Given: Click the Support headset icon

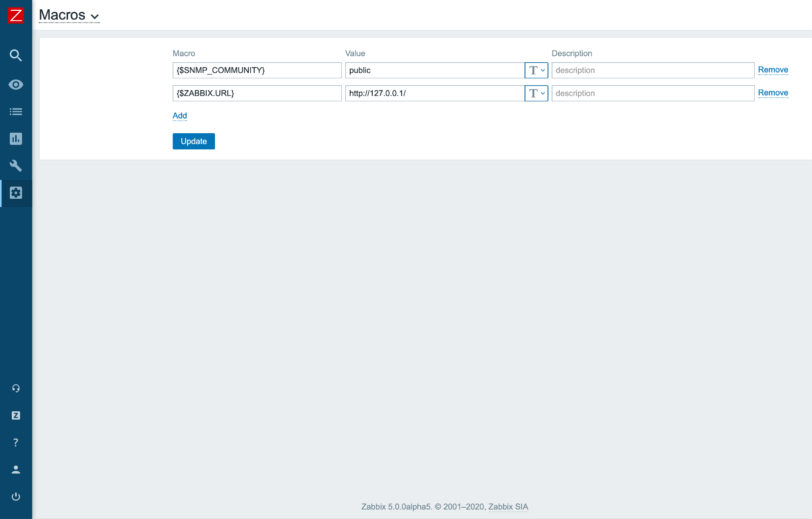Looking at the screenshot, I should [x=16, y=388].
